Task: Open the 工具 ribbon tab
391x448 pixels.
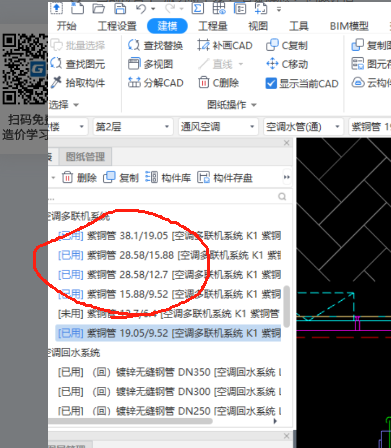Action: (299, 26)
